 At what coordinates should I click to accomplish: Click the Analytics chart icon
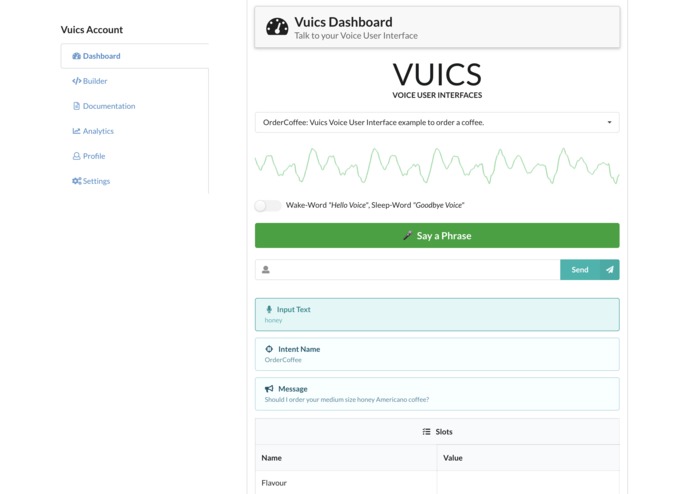click(76, 131)
